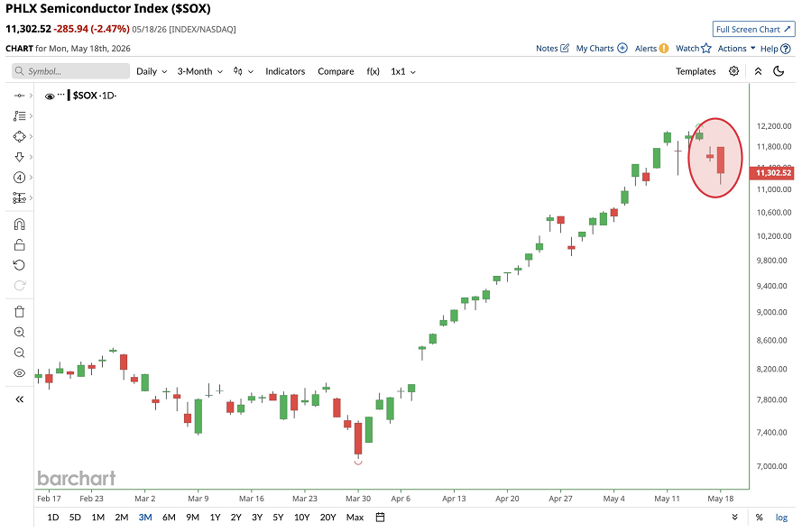Open Alerts link
Screen dimensions: 802x532
(651, 49)
